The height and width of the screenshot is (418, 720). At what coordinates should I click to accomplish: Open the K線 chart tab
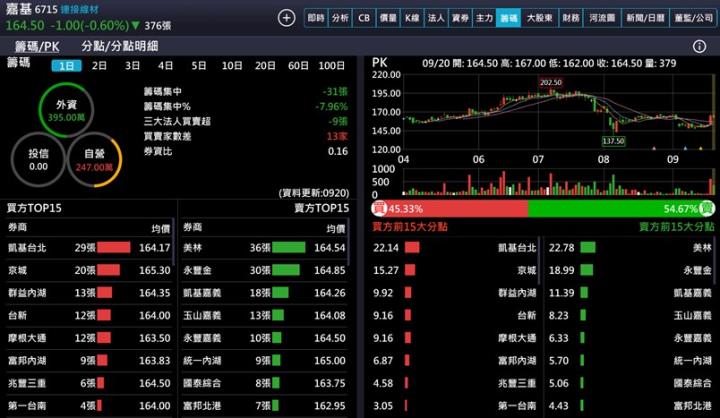[x=412, y=18]
